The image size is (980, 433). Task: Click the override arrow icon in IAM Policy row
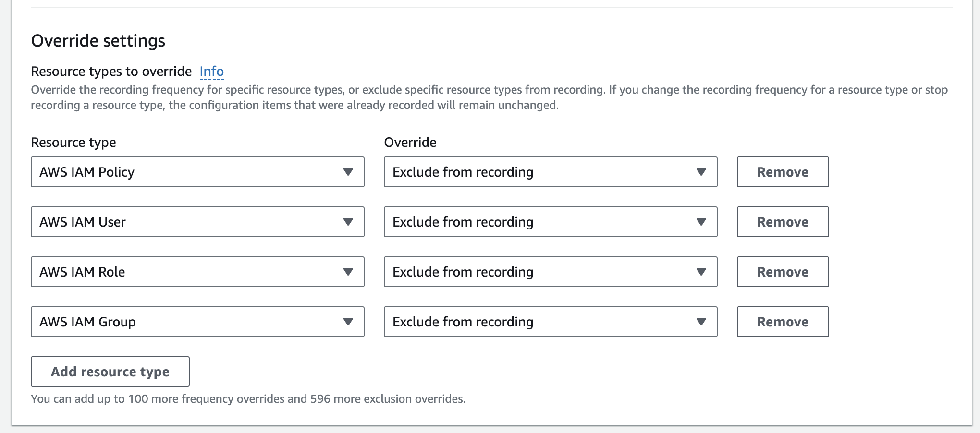[701, 172]
